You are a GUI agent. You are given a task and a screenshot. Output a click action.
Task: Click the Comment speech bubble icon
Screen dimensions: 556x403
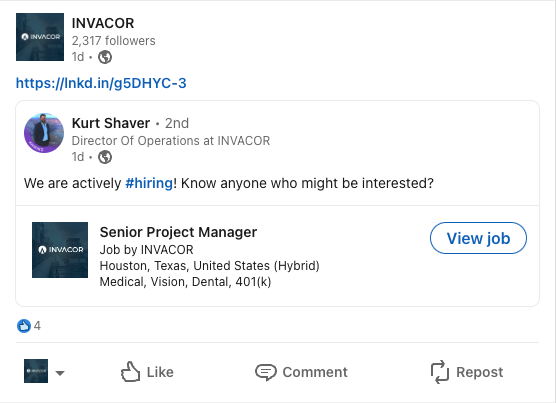(x=266, y=372)
